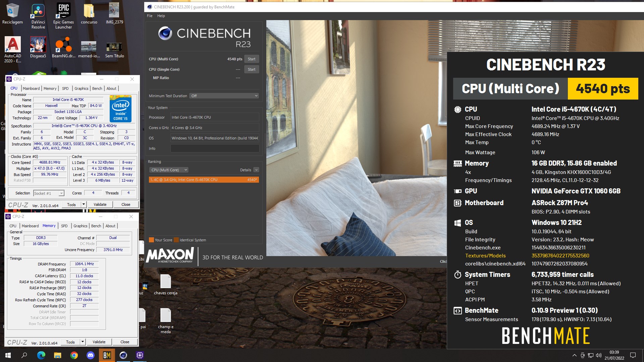Click the Info input field in Cinebench
Screen dimensions: 644x362
point(215,148)
